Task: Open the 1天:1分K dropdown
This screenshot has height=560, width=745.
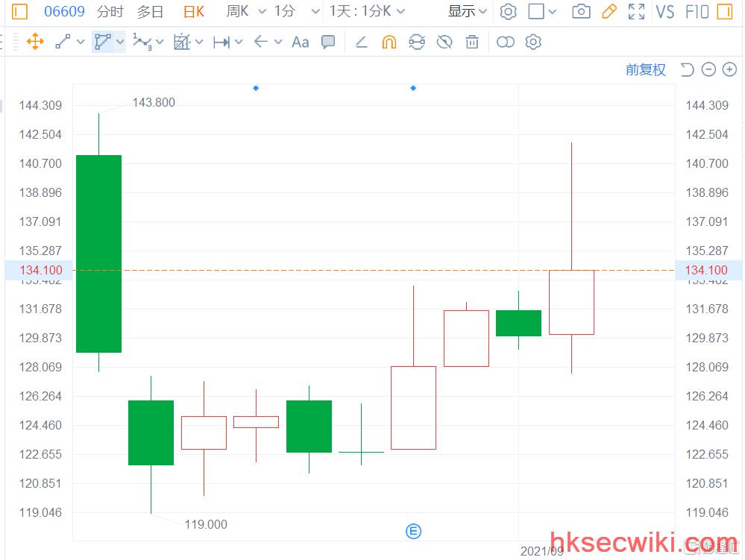Action: 367,11
